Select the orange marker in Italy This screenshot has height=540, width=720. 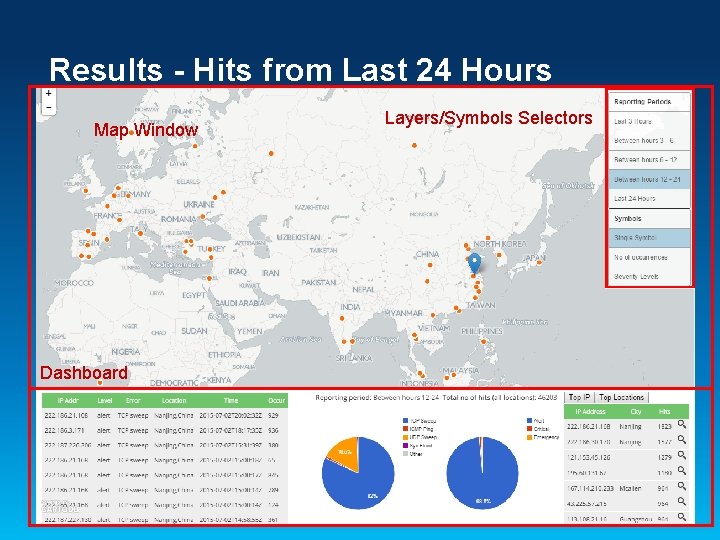point(141,233)
